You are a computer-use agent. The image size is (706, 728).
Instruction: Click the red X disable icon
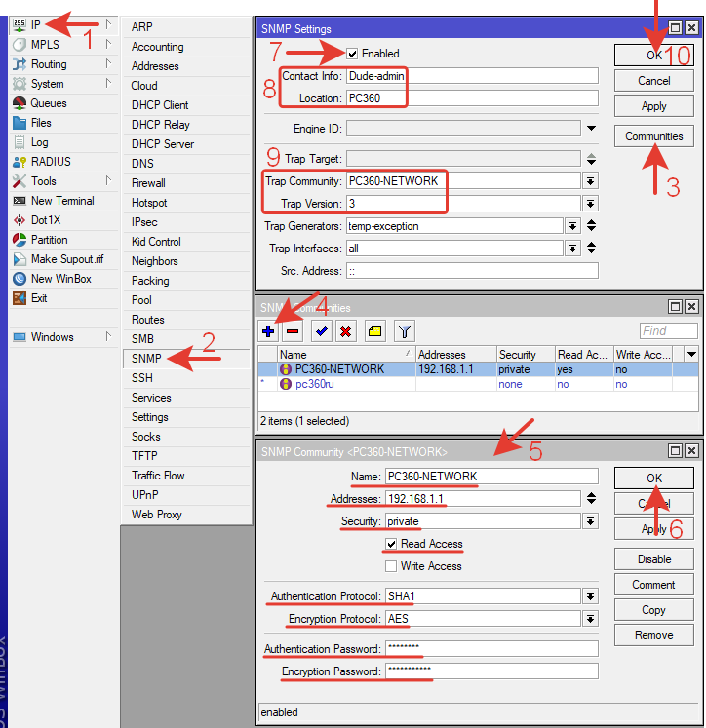click(345, 331)
